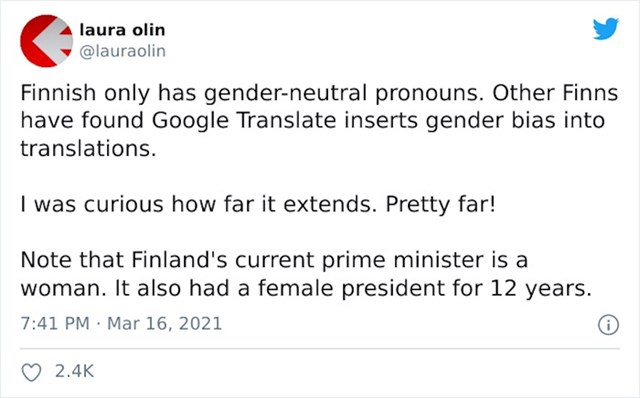This screenshot has height=398, width=640.
Task: Select the word 'translations.' in tweet
Action: click(x=89, y=149)
